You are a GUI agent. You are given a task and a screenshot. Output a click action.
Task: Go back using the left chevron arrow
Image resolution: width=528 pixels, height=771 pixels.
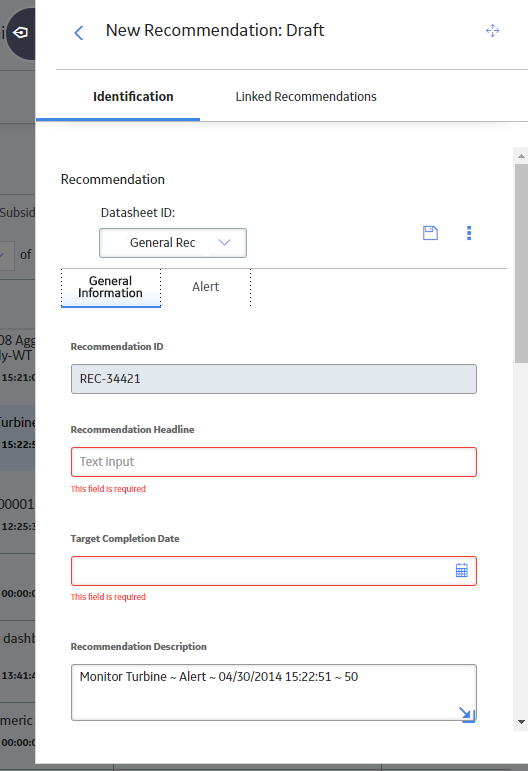tap(79, 33)
